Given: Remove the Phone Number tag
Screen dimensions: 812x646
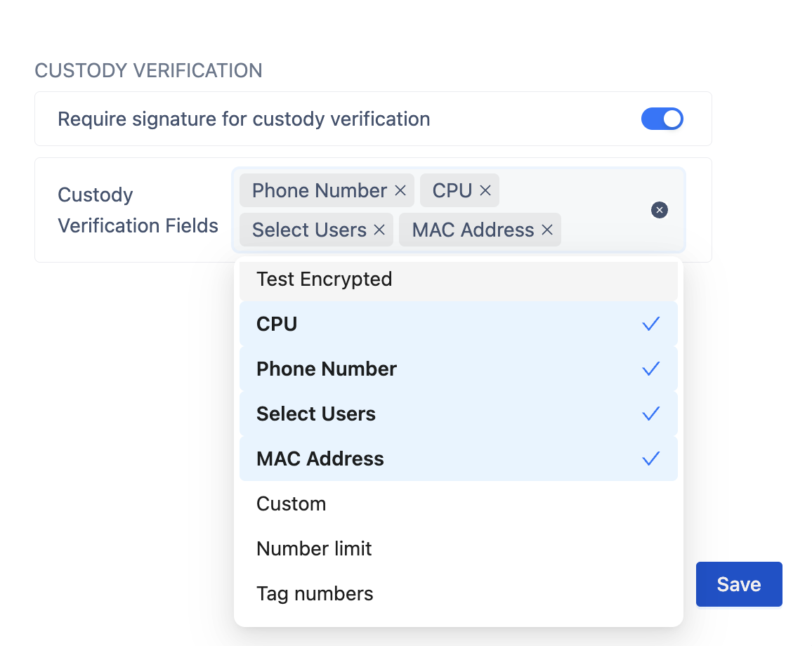Looking at the screenshot, I should tap(400, 191).
